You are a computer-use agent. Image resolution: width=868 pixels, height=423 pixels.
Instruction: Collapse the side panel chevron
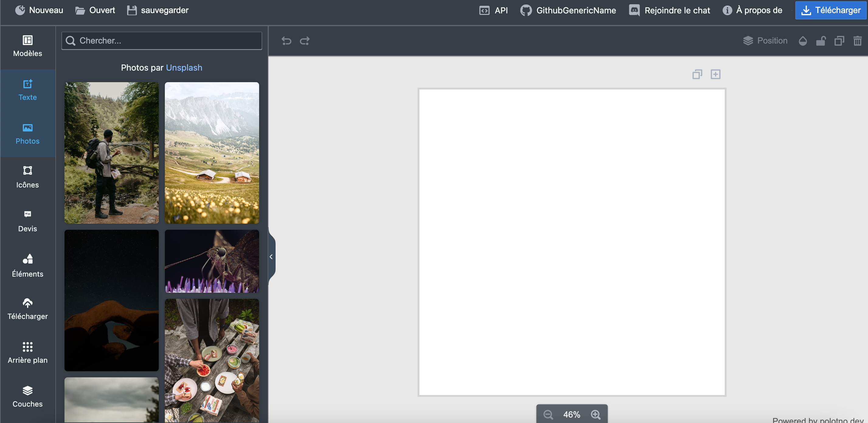271,257
